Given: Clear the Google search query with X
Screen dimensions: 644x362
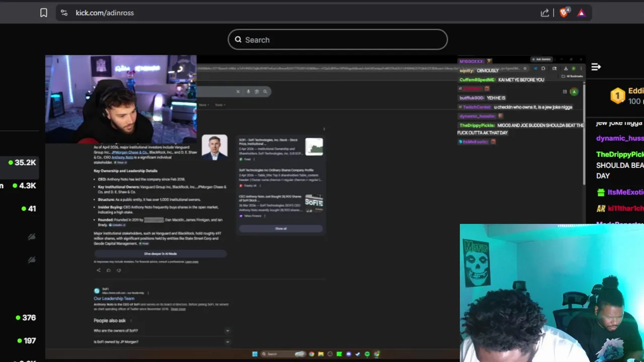Looking at the screenshot, I should point(238,92).
